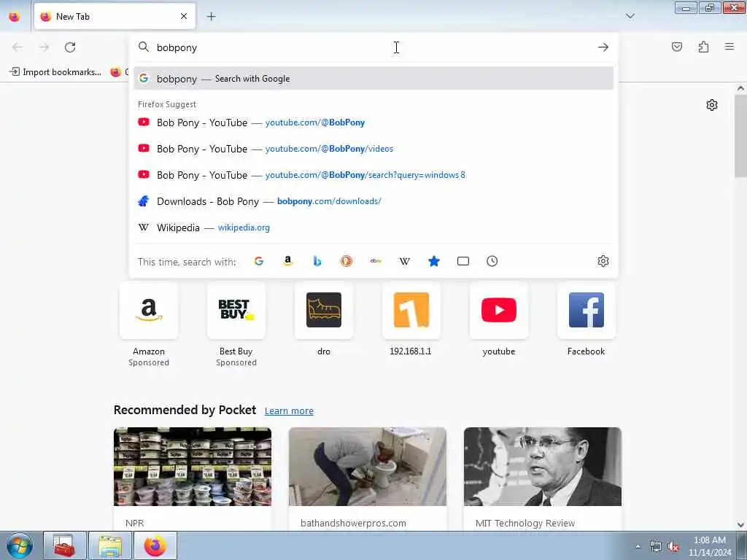
Task: Open the Firefox hamburger application menu
Action: pyautogui.click(x=729, y=47)
